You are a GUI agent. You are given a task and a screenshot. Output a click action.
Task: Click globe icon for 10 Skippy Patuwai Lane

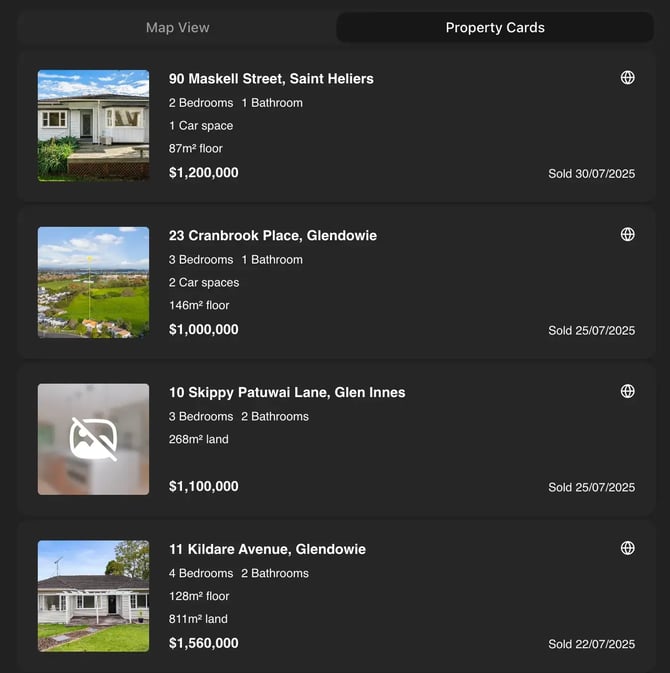click(x=628, y=392)
